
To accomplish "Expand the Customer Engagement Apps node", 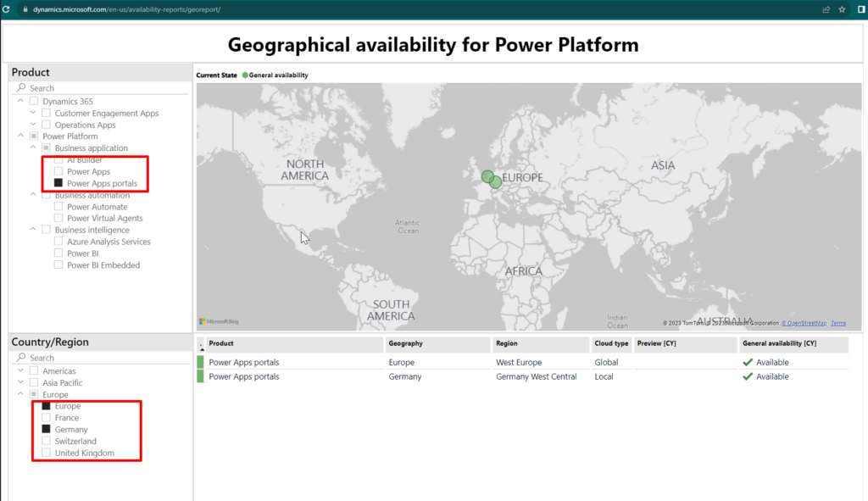I will 33,113.
